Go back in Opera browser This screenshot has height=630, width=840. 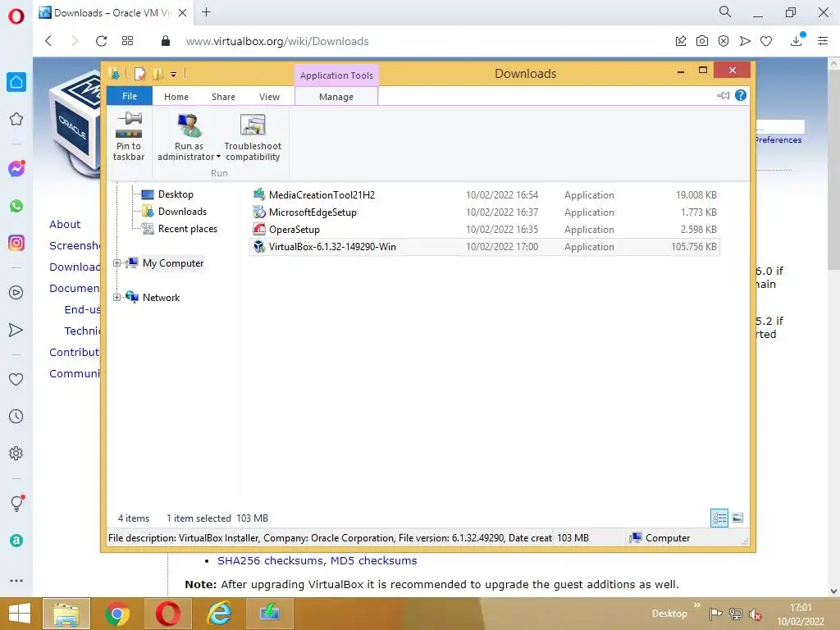pos(48,41)
